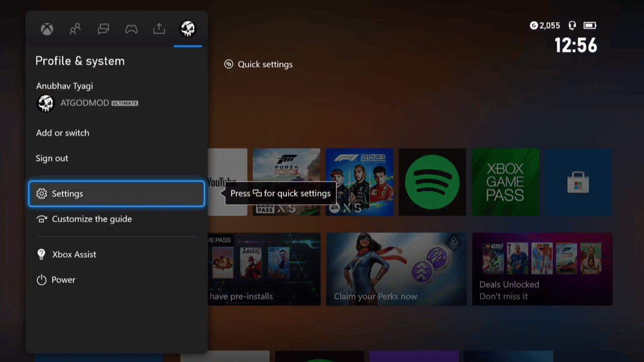Image resolution: width=644 pixels, height=362 pixels.
Task: Launch the YouTube tile
Action: click(x=227, y=182)
